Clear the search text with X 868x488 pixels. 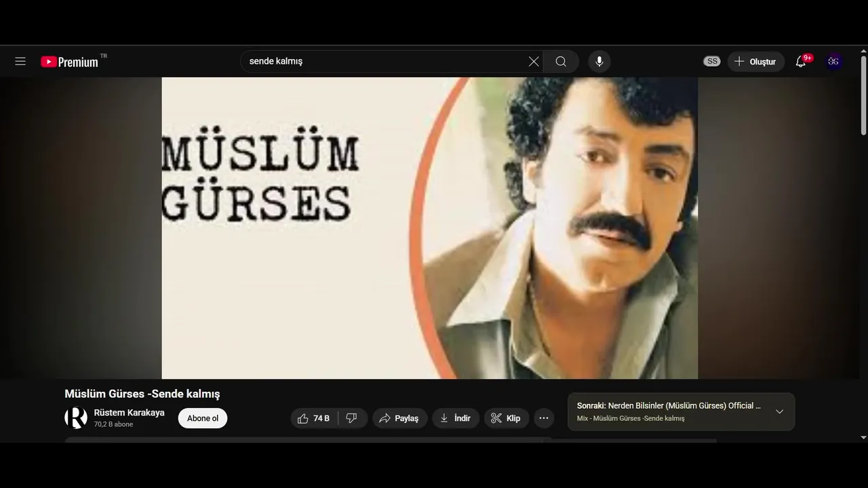point(534,62)
